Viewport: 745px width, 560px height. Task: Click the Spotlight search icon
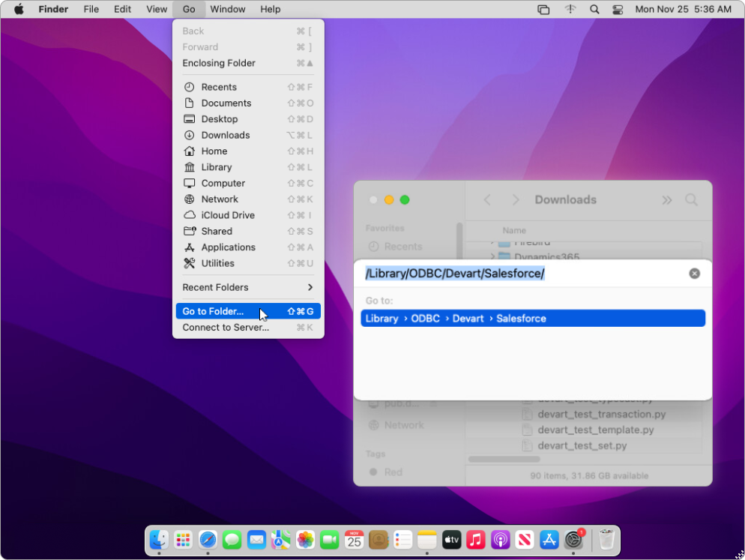pyautogui.click(x=594, y=9)
